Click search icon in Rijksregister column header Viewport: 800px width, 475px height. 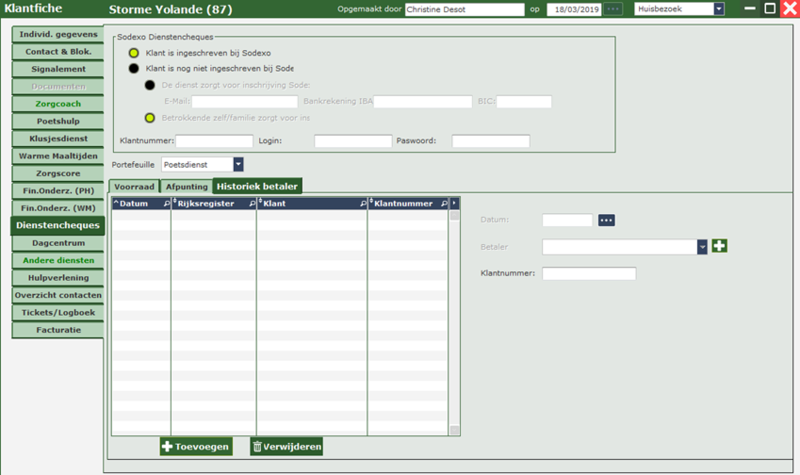pyautogui.click(x=251, y=203)
